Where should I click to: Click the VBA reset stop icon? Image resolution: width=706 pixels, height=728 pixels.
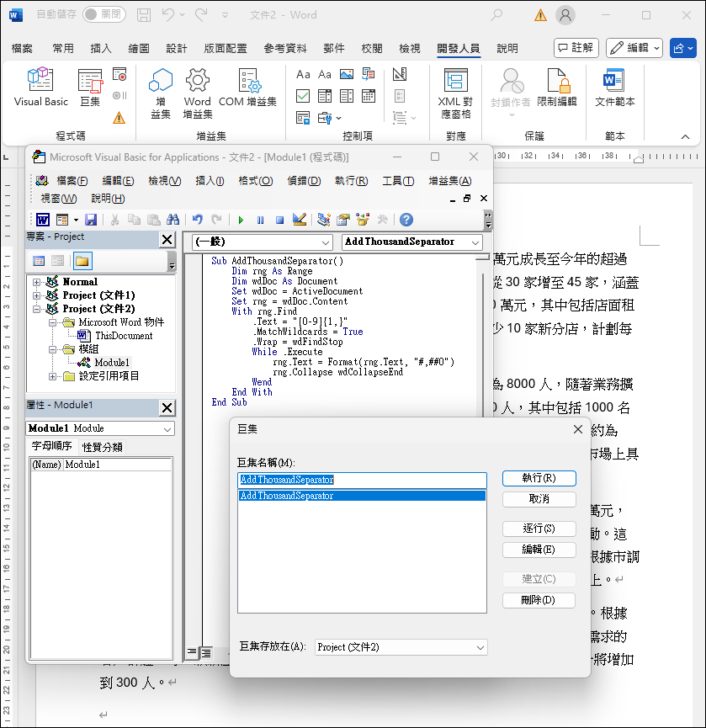pyautogui.click(x=279, y=220)
